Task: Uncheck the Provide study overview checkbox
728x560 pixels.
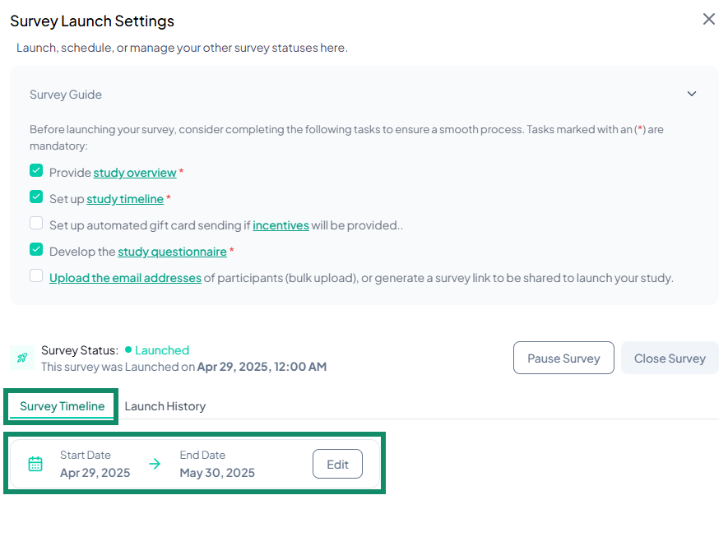Action: click(x=36, y=171)
